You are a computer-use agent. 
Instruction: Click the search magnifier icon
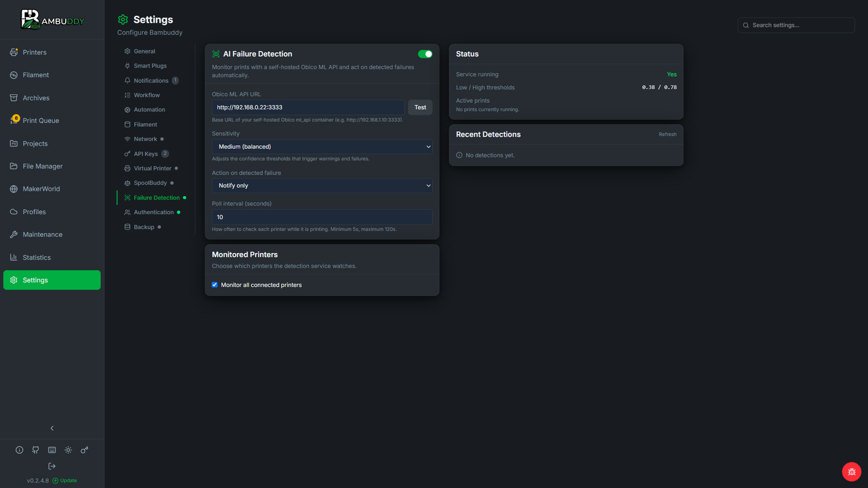click(x=746, y=25)
